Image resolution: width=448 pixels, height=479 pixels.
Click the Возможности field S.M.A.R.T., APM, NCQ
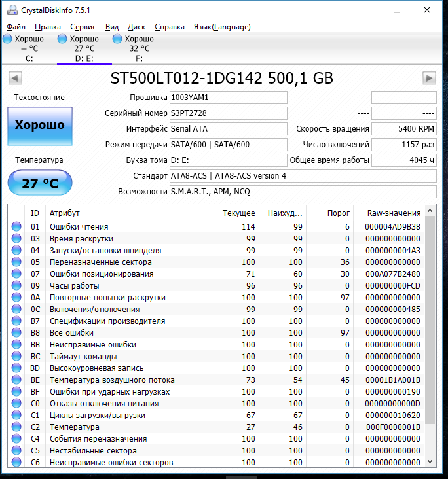click(303, 192)
